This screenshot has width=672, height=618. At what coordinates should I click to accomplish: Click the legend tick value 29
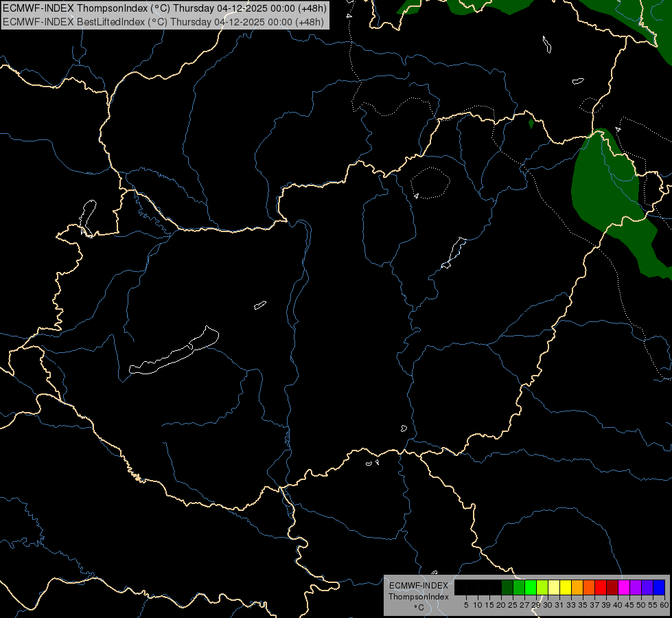(x=536, y=605)
